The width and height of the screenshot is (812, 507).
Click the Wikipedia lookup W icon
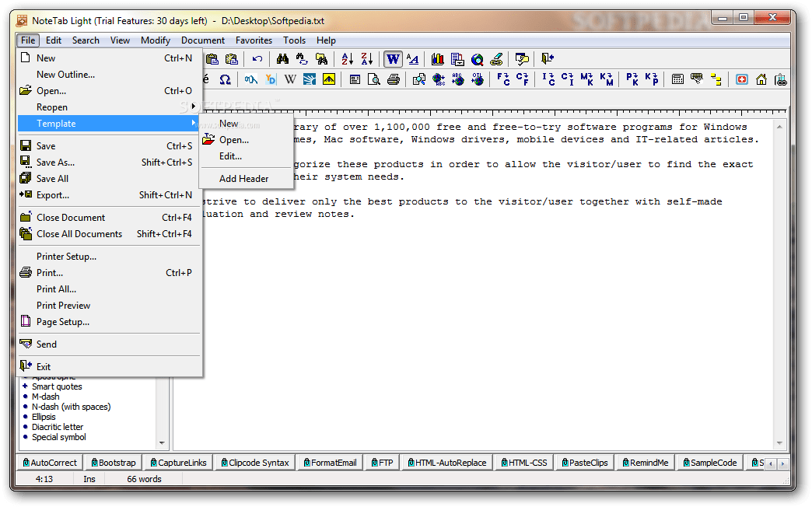(289, 79)
